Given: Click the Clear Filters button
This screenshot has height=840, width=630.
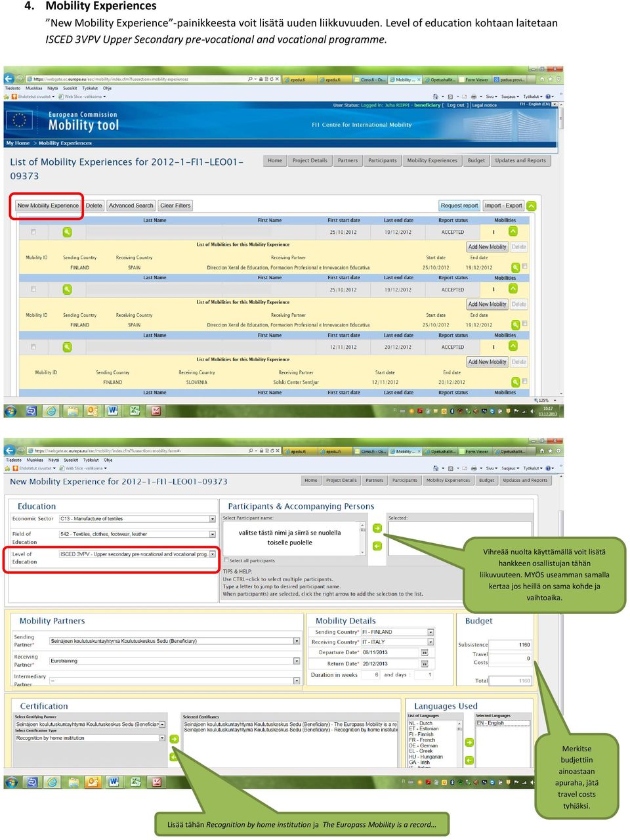Looking at the screenshot, I should (175, 206).
